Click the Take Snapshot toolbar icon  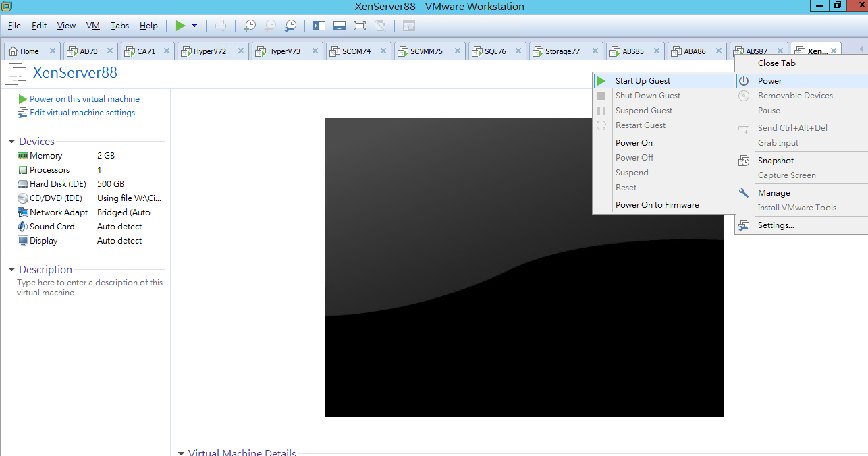(250, 26)
